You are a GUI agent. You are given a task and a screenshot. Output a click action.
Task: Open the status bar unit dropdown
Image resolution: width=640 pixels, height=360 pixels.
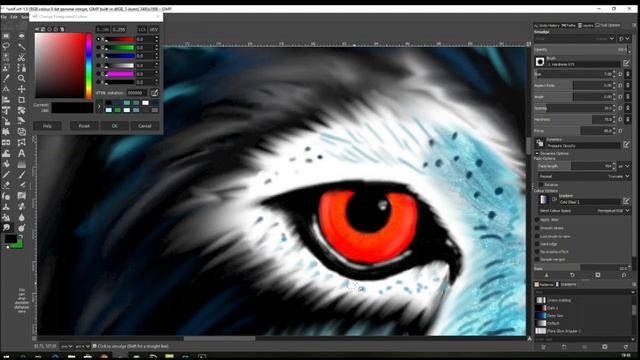(x=66, y=346)
